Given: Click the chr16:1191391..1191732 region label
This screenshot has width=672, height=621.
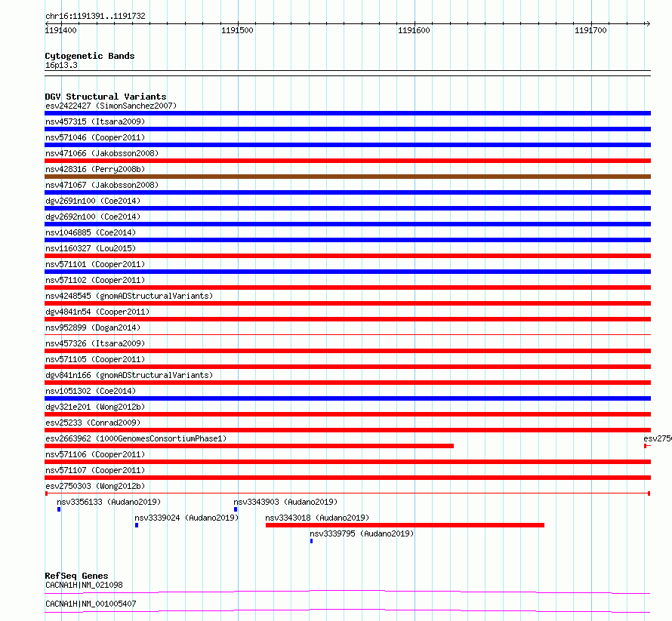Looking at the screenshot, I should [96, 17].
